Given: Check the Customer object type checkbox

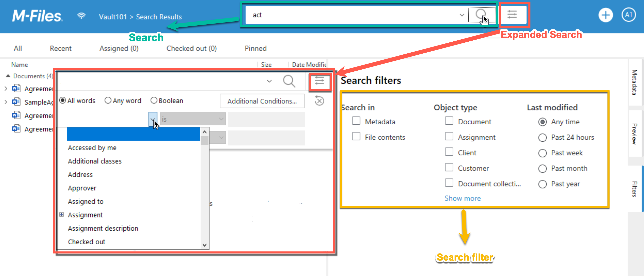Looking at the screenshot, I should point(449,167).
